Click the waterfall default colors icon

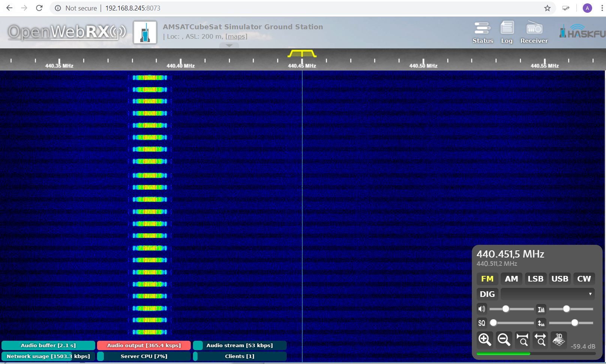pyautogui.click(x=541, y=323)
